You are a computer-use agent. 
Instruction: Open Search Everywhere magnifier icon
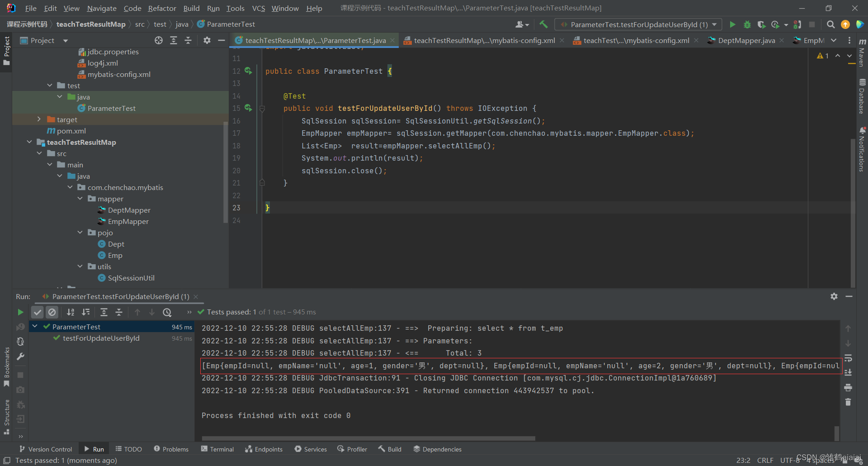point(830,24)
